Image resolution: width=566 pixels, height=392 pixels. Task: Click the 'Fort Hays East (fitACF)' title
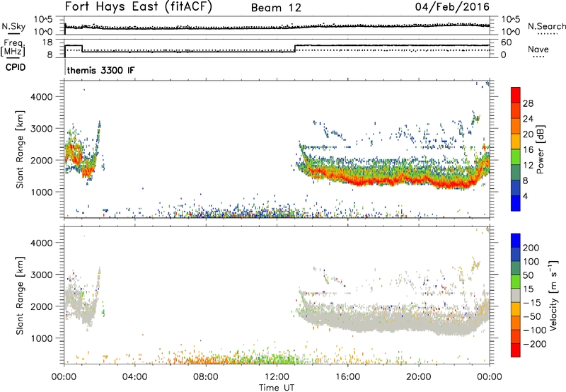tap(139, 7)
